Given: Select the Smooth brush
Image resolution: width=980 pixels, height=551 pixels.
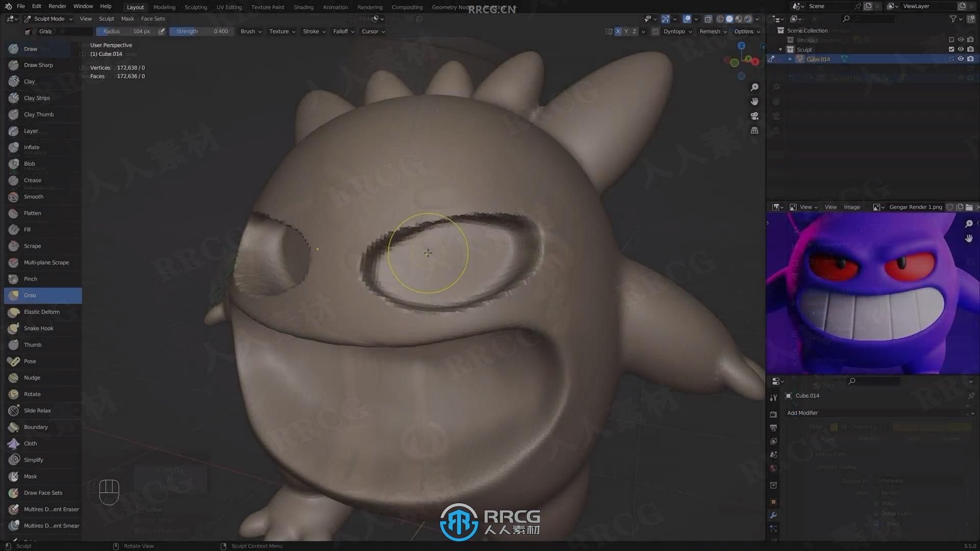Looking at the screenshot, I should point(43,197).
